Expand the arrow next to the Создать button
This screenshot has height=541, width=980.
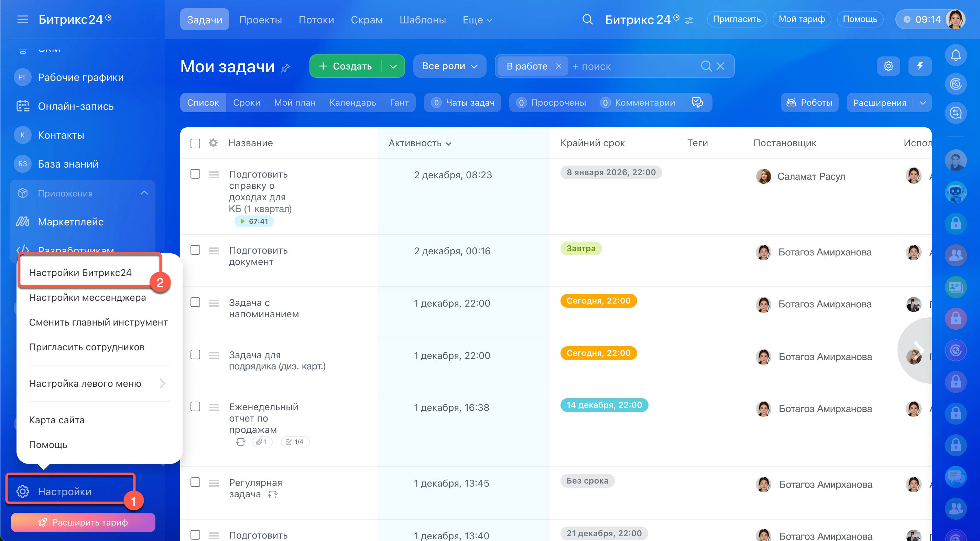[x=393, y=66]
